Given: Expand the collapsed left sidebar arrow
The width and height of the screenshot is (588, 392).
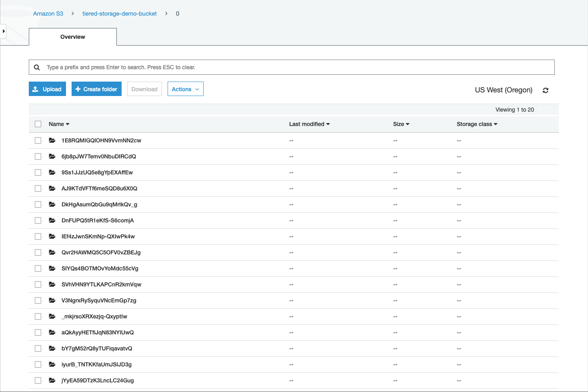Looking at the screenshot, I should (x=3, y=31).
